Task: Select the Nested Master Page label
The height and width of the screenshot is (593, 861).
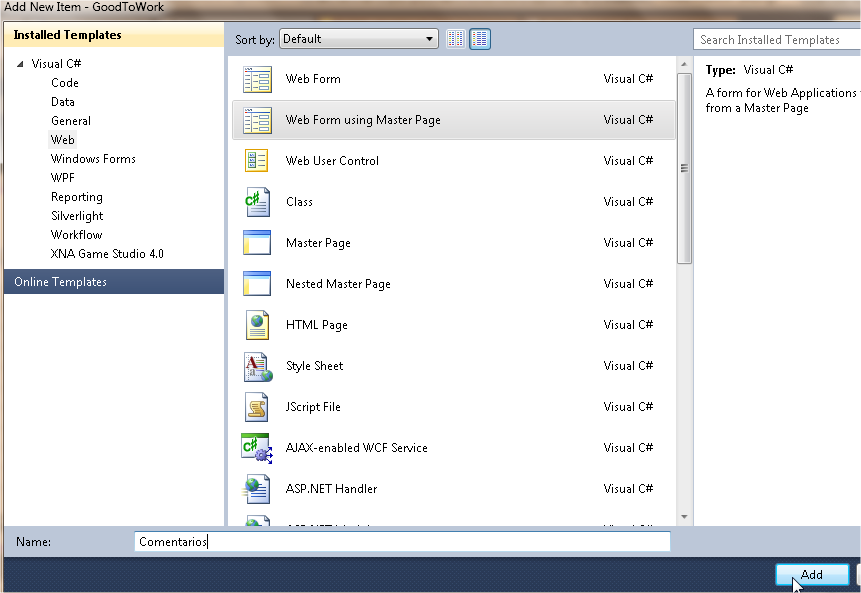Action: click(x=338, y=284)
